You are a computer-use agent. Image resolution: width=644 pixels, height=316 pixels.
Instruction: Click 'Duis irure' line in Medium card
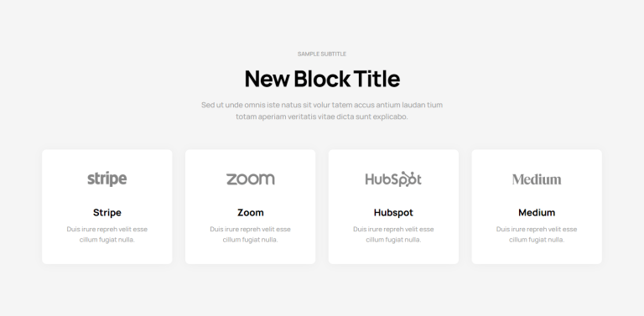[537, 229]
